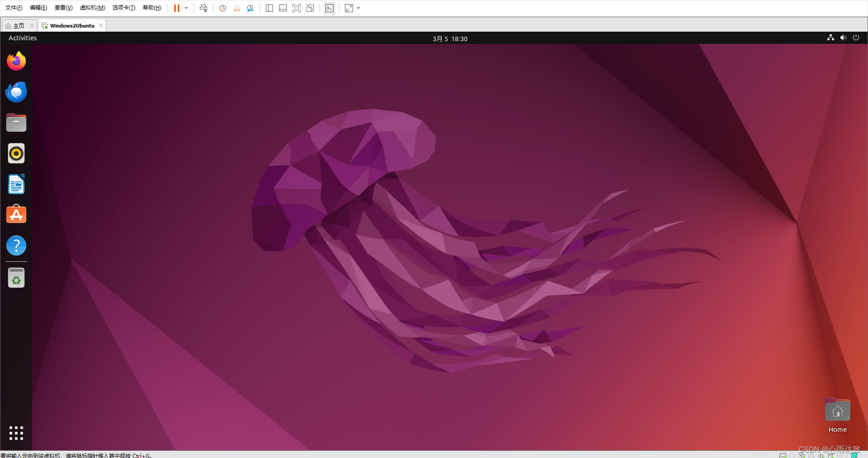Open the clock and calendar showing 18:30
868x458 pixels.
[x=450, y=39]
